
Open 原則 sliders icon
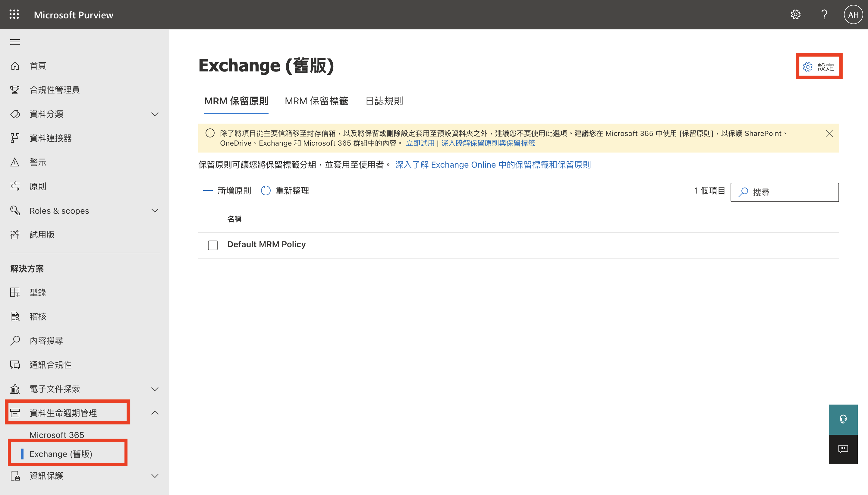tap(15, 186)
